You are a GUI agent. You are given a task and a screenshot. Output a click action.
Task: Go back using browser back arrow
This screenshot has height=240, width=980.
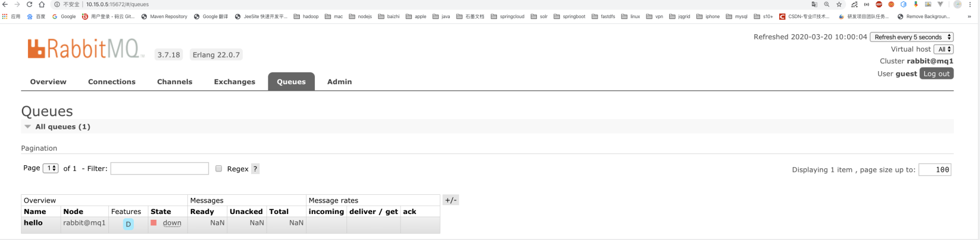point(5,4)
